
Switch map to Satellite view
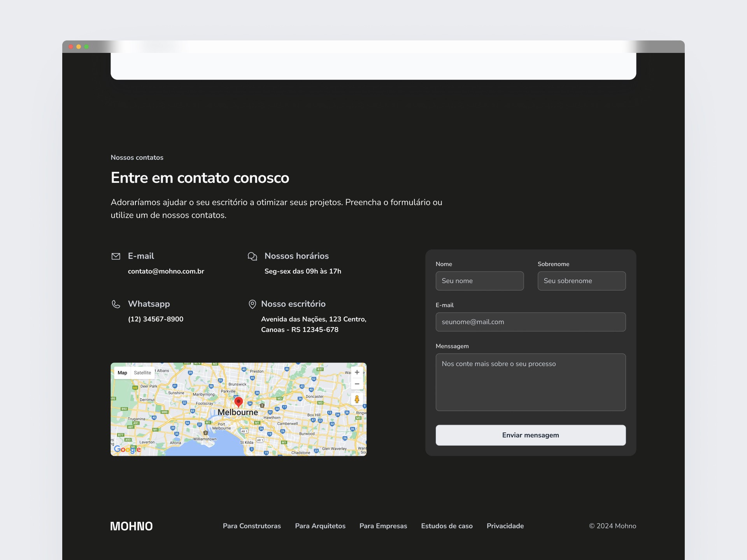coord(142,373)
